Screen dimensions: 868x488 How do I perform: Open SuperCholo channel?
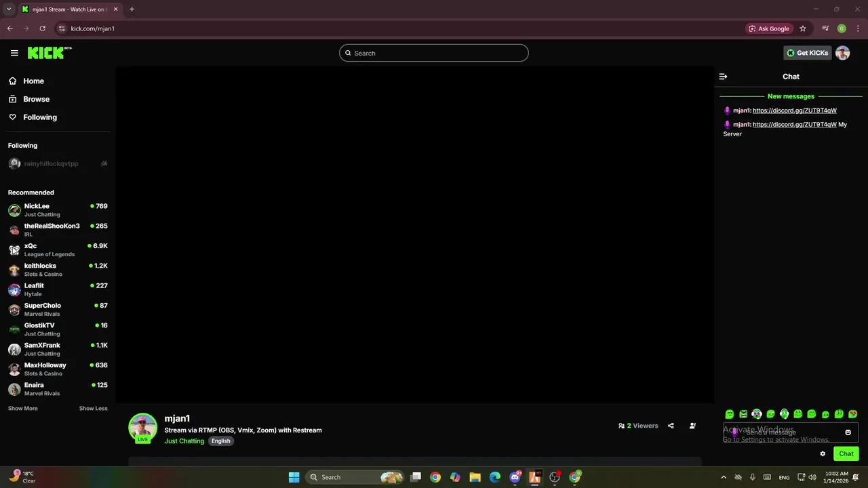point(58,309)
